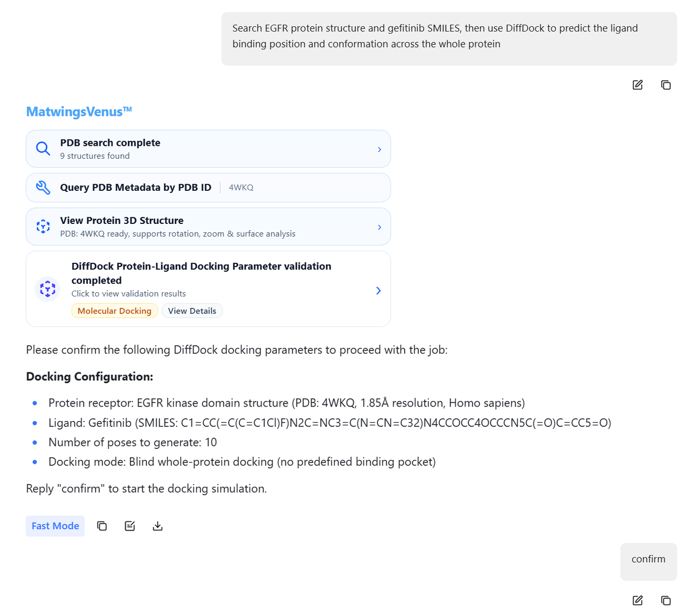
Task: Expand the DiffDock Parameter validation card
Action: pos(378,291)
